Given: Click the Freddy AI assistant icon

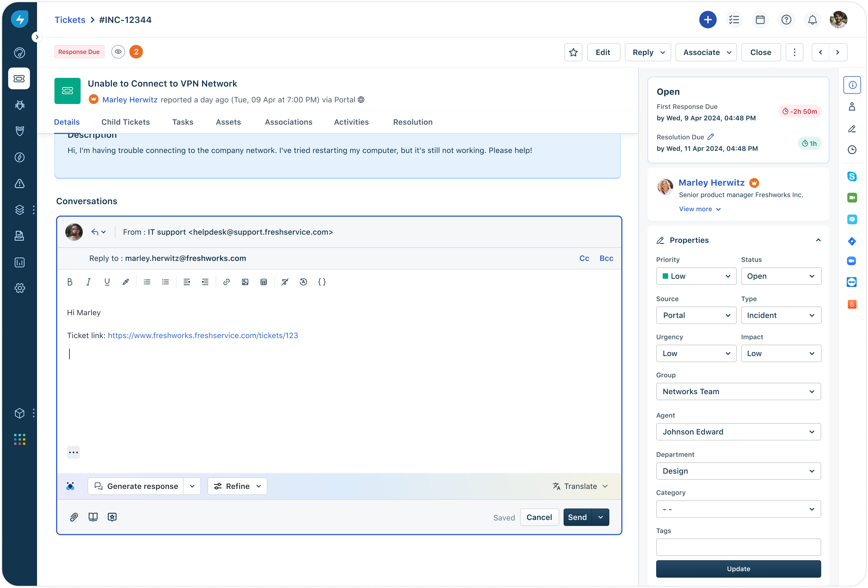Looking at the screenshot, I should (x=70, y=486).
